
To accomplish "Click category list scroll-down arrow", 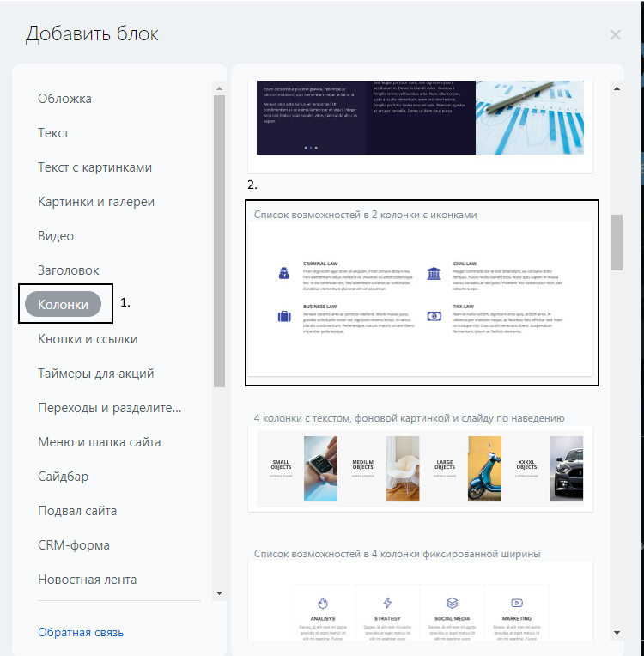I will pyautogui.click(x=219, y=593).
